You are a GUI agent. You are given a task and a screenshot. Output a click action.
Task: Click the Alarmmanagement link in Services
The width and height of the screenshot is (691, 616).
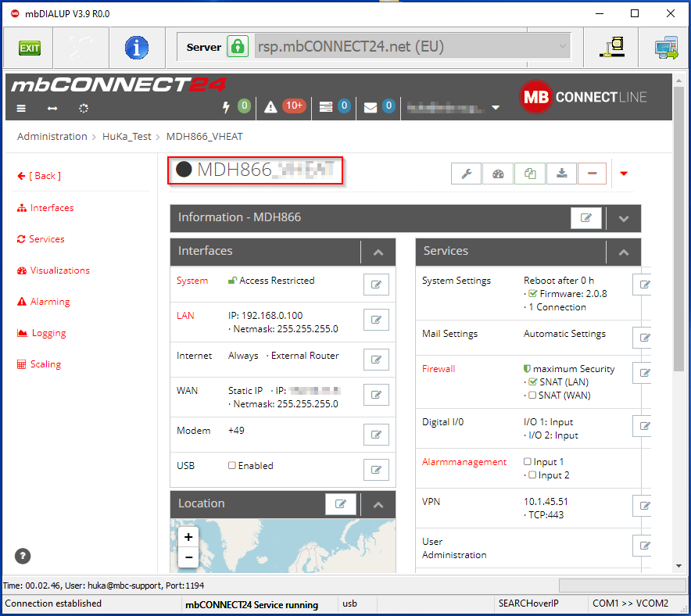click(x=464, y=462)
